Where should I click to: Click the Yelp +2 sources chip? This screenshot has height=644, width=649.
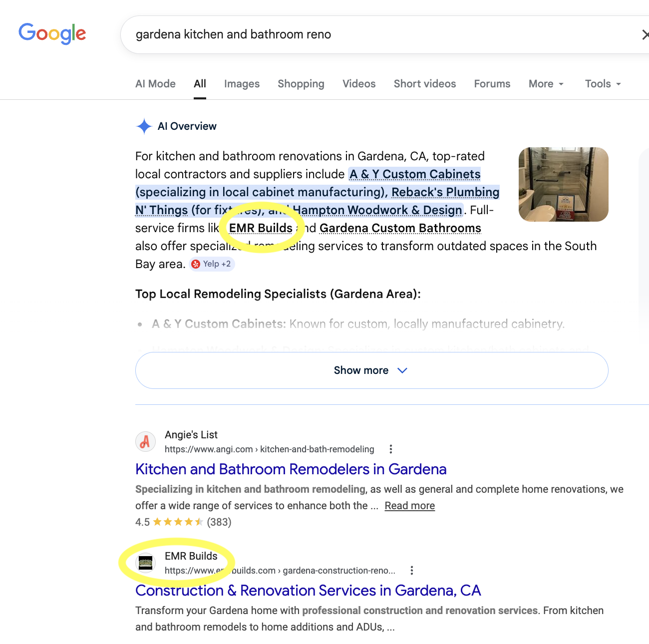point(212,264)
